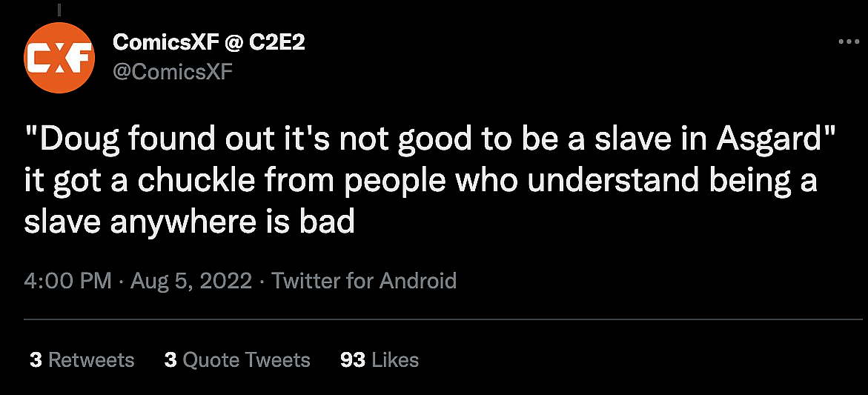The width and height of the screenshot is (868, 395).
Task: Click the Aug 5, 2022 date
Action: coord(191,281)
